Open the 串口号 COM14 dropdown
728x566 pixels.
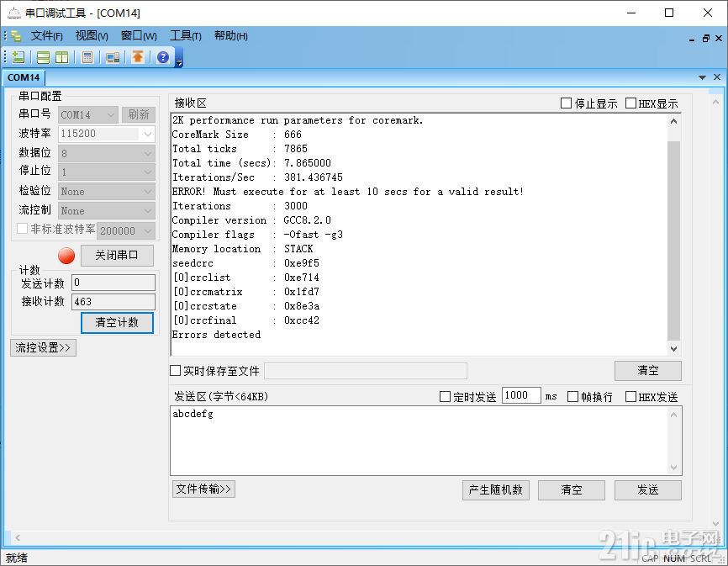[x=87, y=114]
